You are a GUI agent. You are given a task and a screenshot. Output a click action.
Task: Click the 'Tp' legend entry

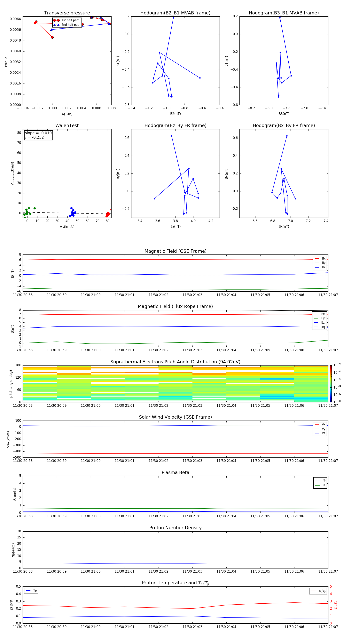31,591
